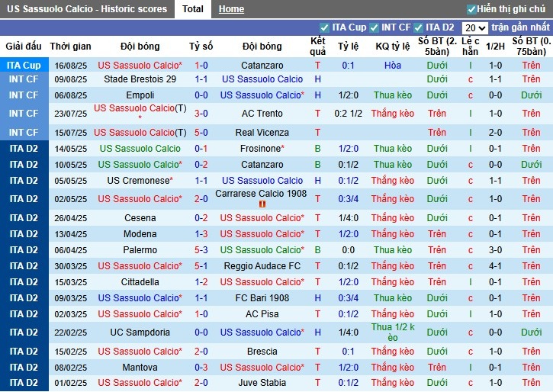Select the ITA Cup league label in first row
This screenshot has height=392, width=553.
[x=24, y=66]
